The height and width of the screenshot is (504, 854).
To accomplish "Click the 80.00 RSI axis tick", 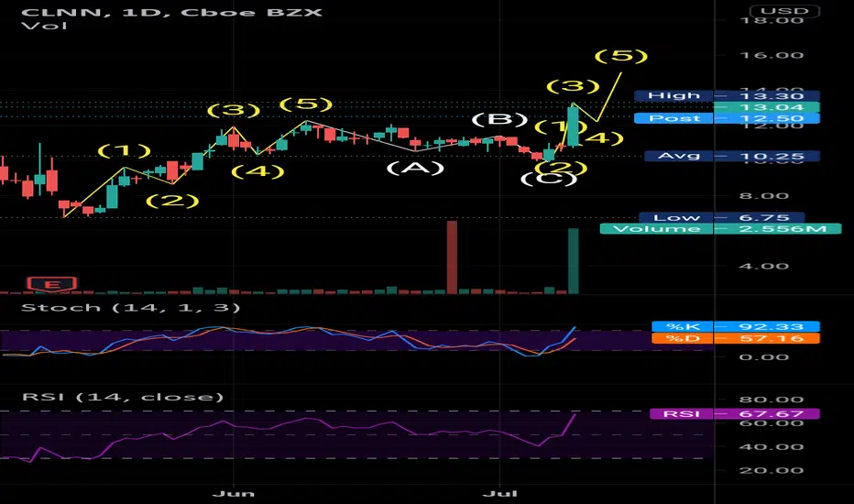I will pyautogui.click(x=772, y=400).
